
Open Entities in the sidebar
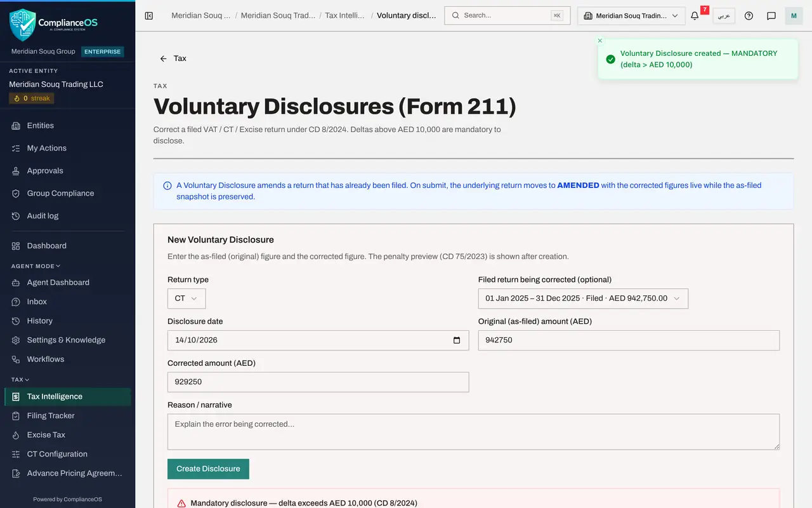pyautogui.click(x=67, y=126)
